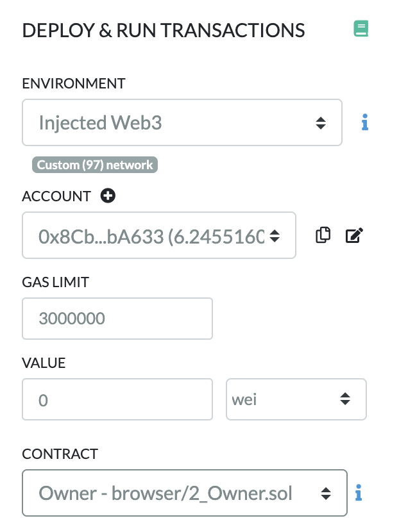Click the Deploy & Run Transactions heading
This screenshot has width=399, height=532.
(x=163, y=30)
